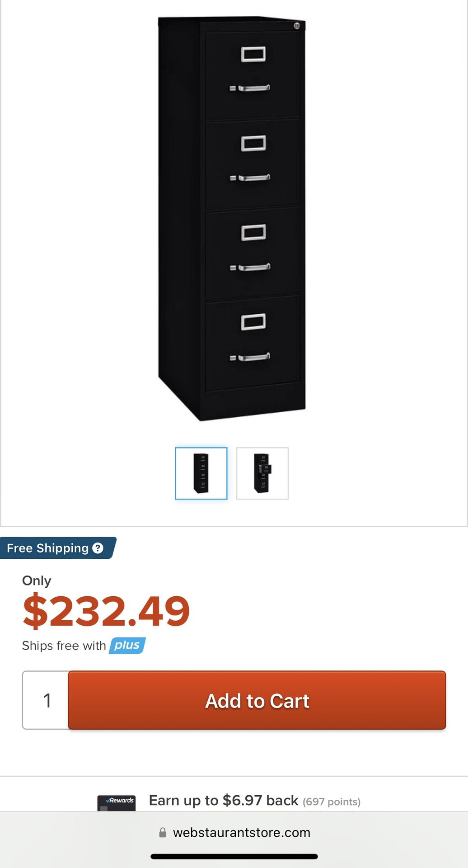Enlarge the main file cabinet product image
The width and height of the screenshot is (468, 868).
[x=232, y=219]
